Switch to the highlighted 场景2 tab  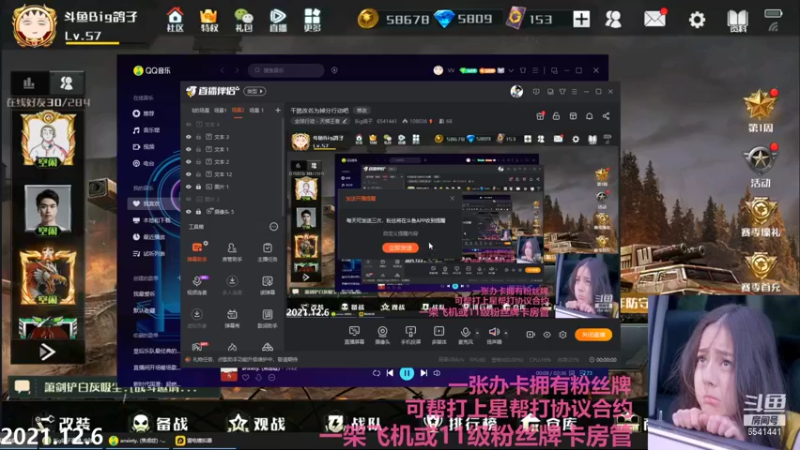coord(238,110)
